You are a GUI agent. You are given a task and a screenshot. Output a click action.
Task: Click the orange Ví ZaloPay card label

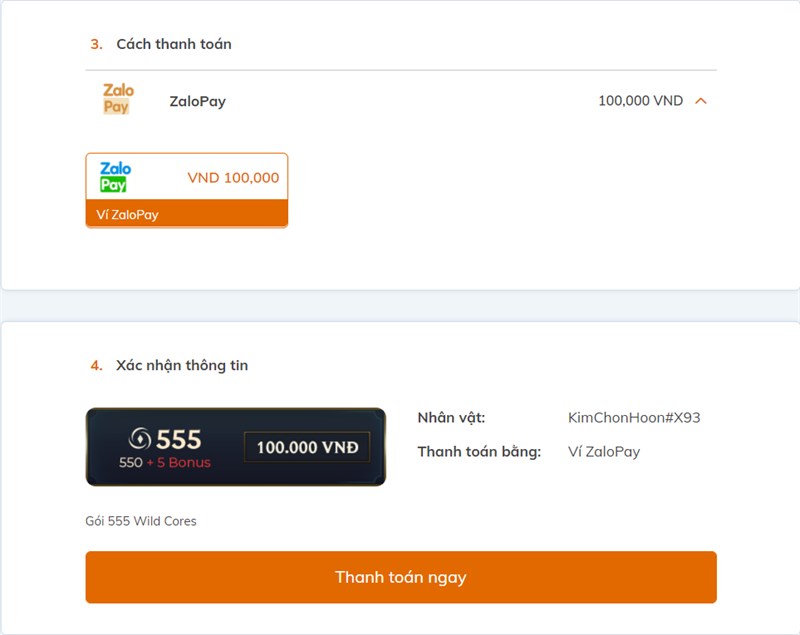click(x=187, y=214)
